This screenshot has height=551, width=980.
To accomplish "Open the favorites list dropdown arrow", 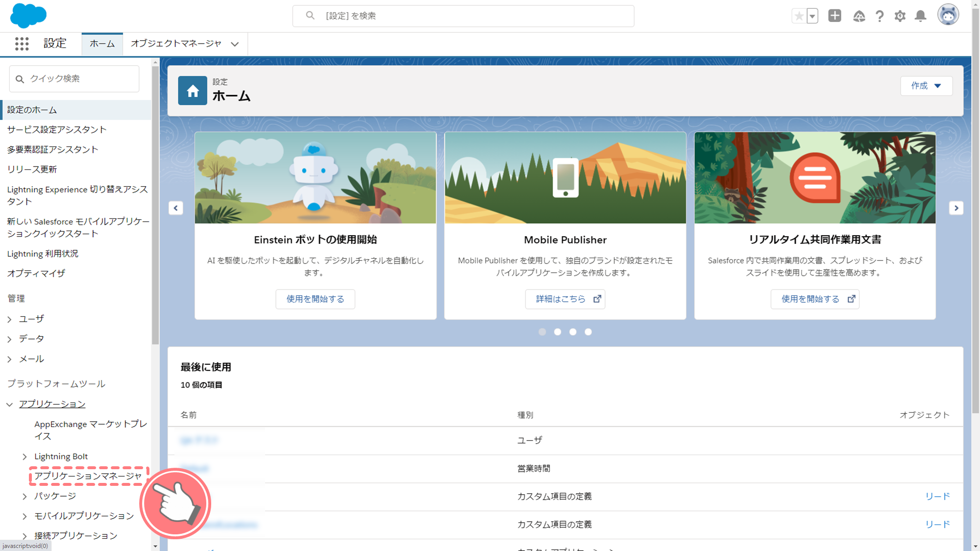I will tap(812, 16).
